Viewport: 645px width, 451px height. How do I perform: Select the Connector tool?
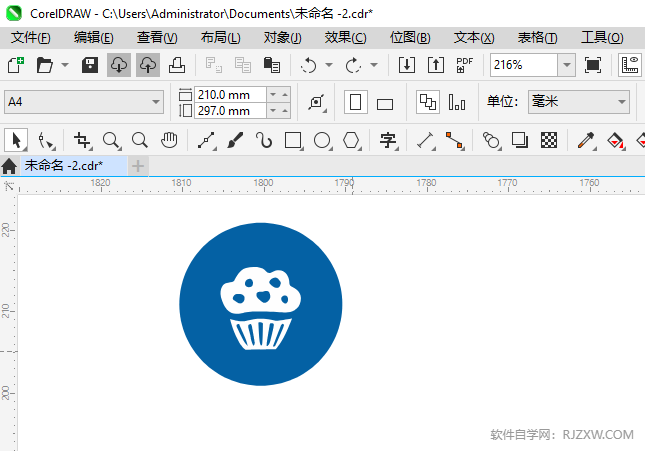tap(455, 141)
